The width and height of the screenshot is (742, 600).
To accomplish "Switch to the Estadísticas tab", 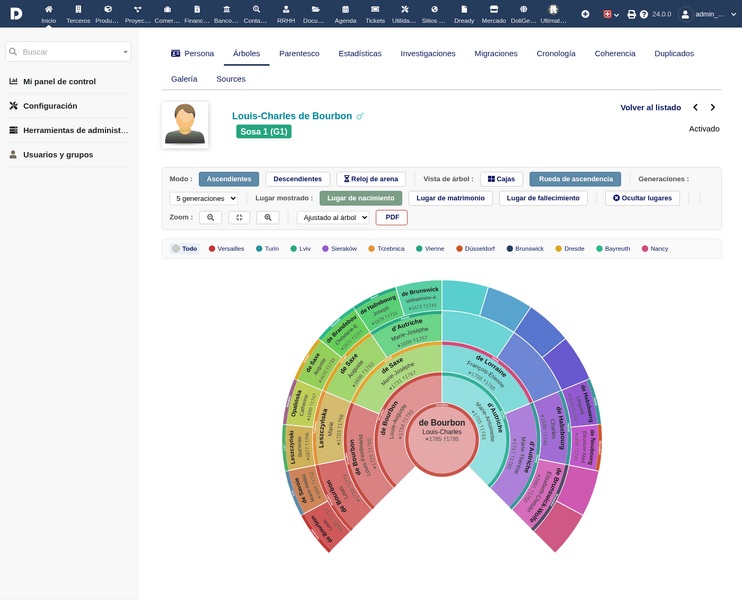I will [x=360, y=53].
